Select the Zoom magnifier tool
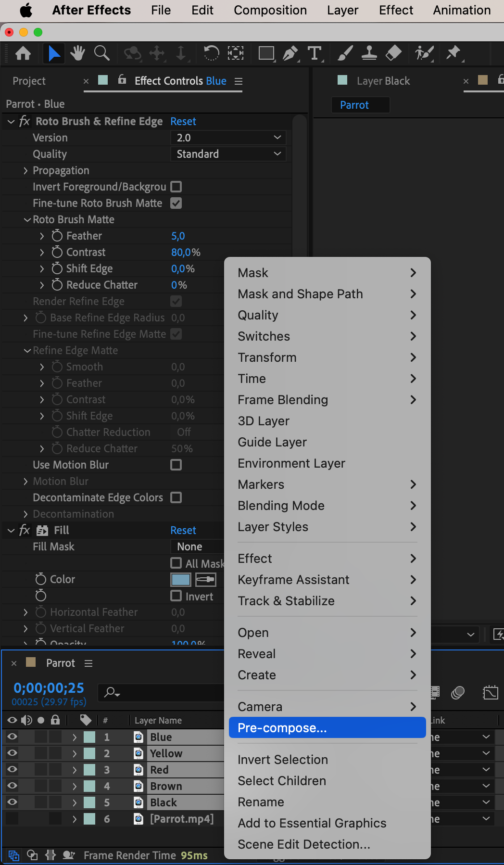504x865 pixels. point(101,53)
